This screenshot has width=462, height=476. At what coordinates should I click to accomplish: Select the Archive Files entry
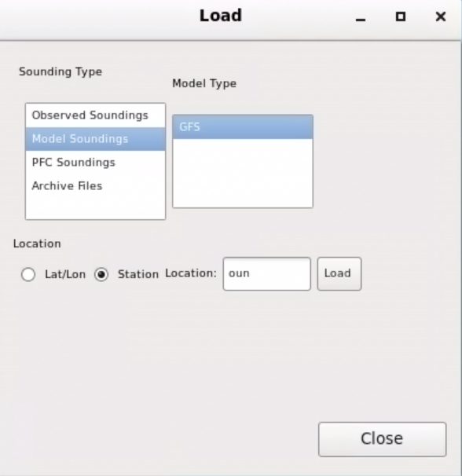pyautogui.click(x=95, y=186)
